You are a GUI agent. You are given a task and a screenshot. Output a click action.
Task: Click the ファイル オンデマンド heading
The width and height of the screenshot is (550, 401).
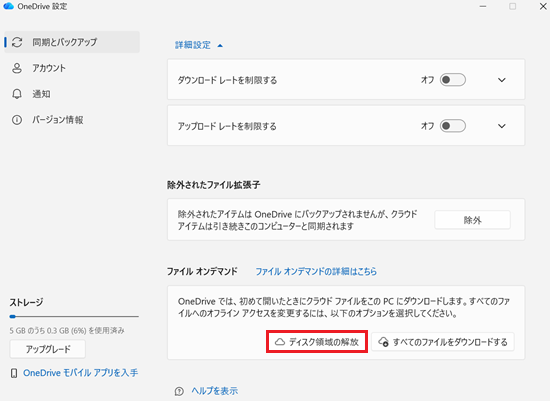click(x=202, y=271)
